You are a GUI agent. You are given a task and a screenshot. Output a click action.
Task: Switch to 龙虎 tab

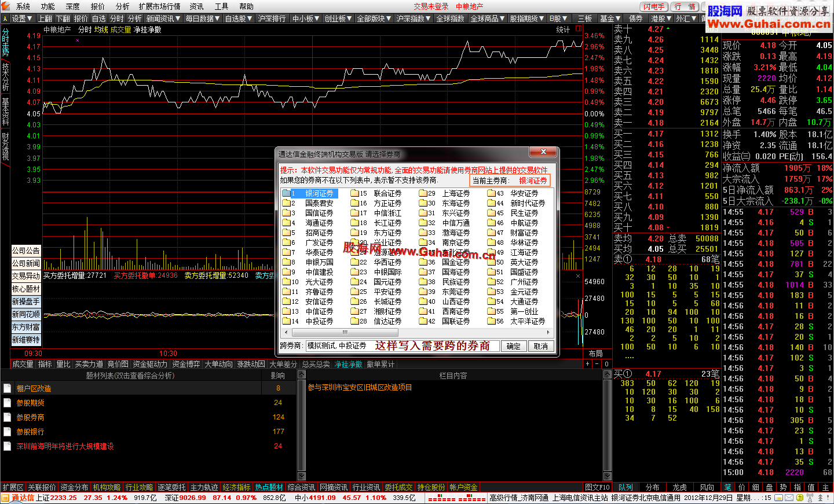point(680,487)
